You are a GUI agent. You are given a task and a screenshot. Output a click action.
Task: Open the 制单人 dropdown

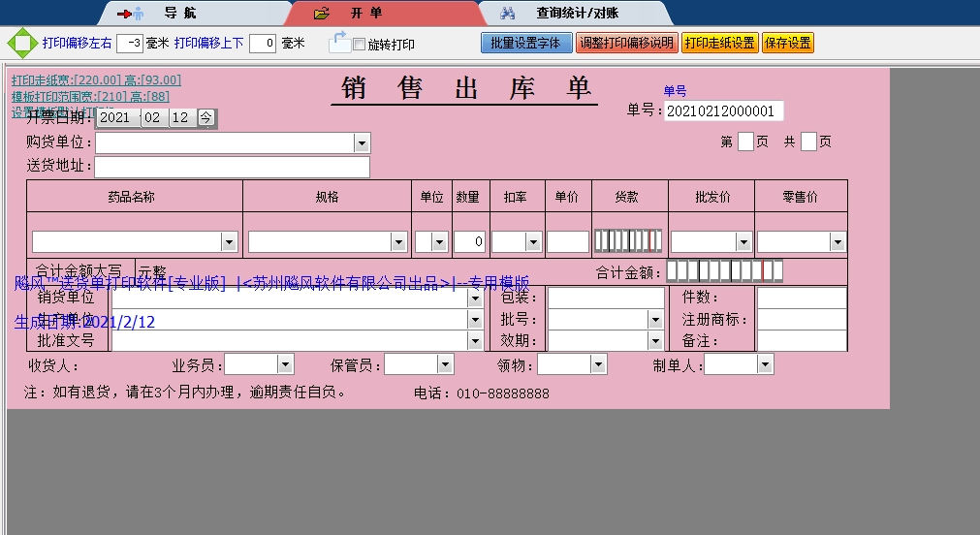(x=765, y=364)
